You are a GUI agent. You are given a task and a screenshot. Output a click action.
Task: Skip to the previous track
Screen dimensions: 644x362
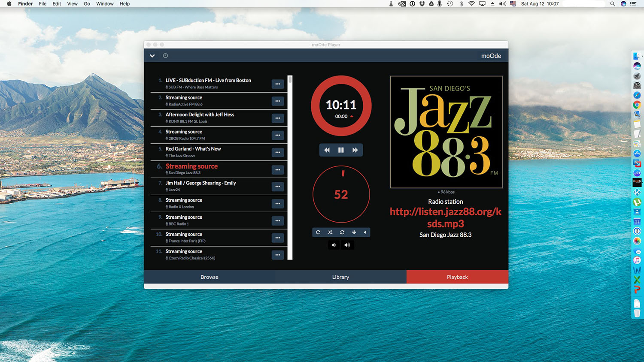[327, 150]
